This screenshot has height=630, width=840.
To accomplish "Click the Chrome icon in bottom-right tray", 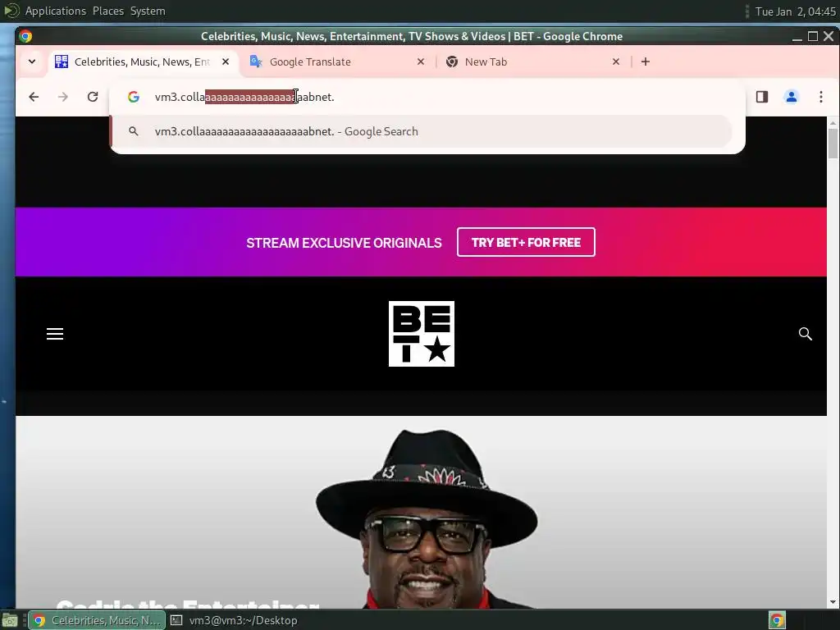I will [x=777, y=620].
